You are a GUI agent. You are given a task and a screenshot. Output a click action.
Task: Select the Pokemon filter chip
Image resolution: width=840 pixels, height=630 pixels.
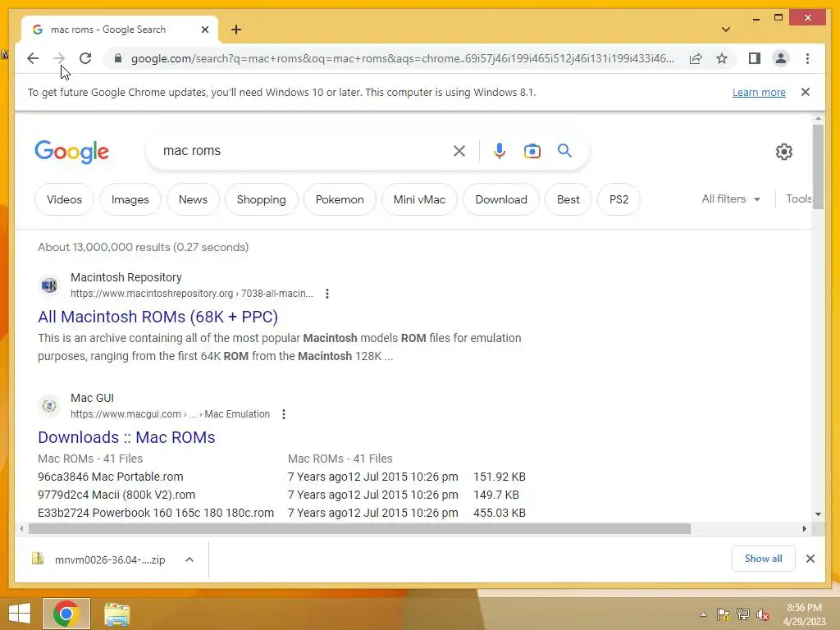[340, 199]
